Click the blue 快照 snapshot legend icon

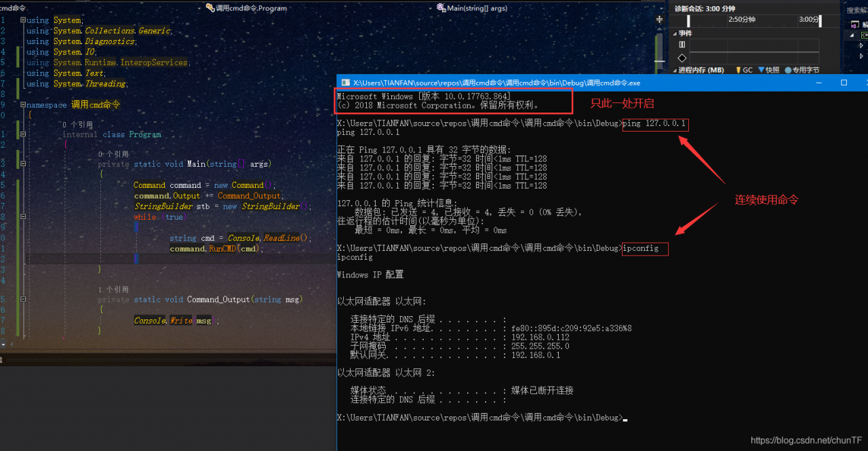pos(761,70)
